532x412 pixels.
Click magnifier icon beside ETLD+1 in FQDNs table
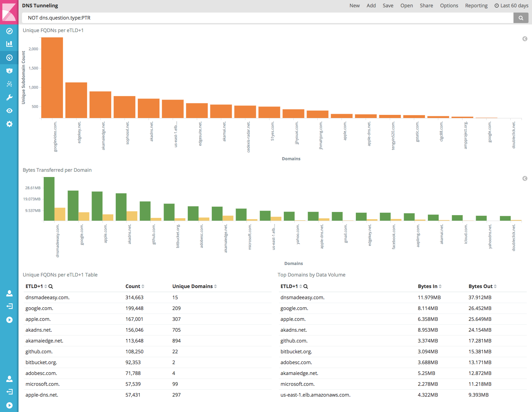pos(51,286)
